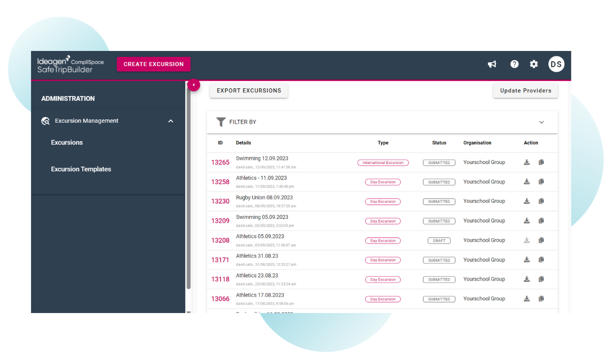The height and width of the screenshot is (364, 607).
Task: Open the settings gear icon
Action: click(x=534, y=64)
